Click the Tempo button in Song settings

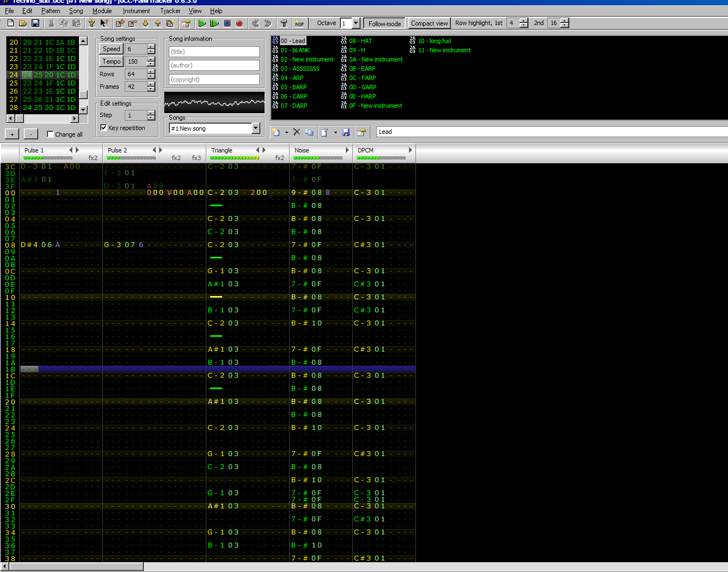click(112, 61)
